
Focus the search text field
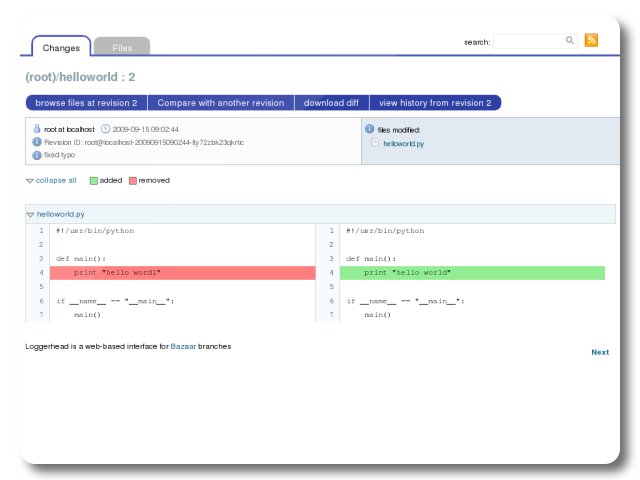pyautogui.click(x=528, y=41)
